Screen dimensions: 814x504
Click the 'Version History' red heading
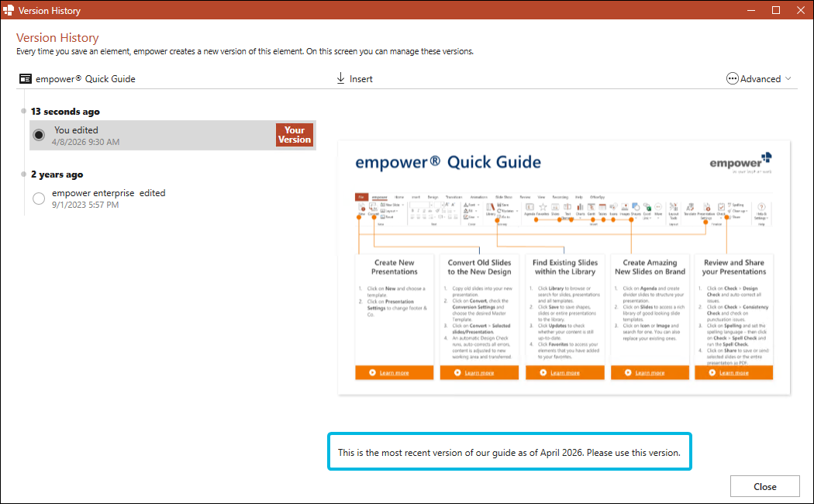coord(57,38)
